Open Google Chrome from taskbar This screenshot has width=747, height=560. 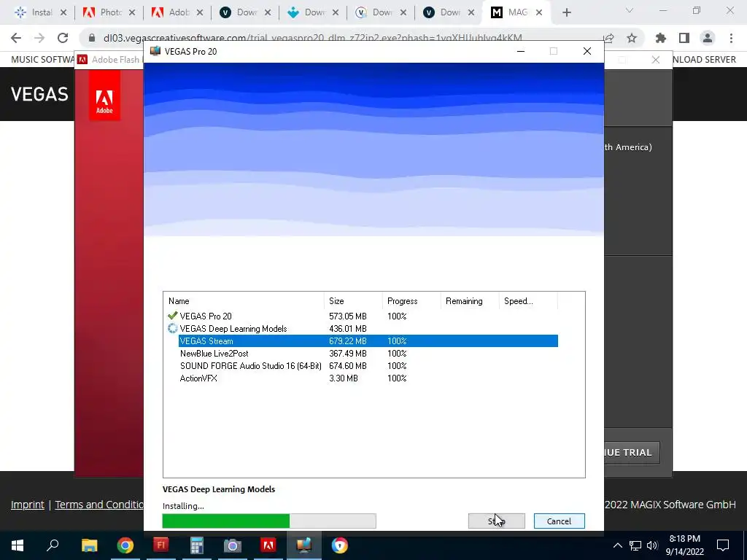125,545
